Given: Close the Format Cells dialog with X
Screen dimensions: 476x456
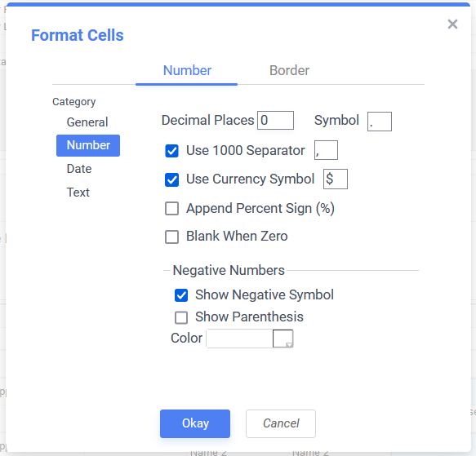Looking at the screenshot, I should pos(452,24).
